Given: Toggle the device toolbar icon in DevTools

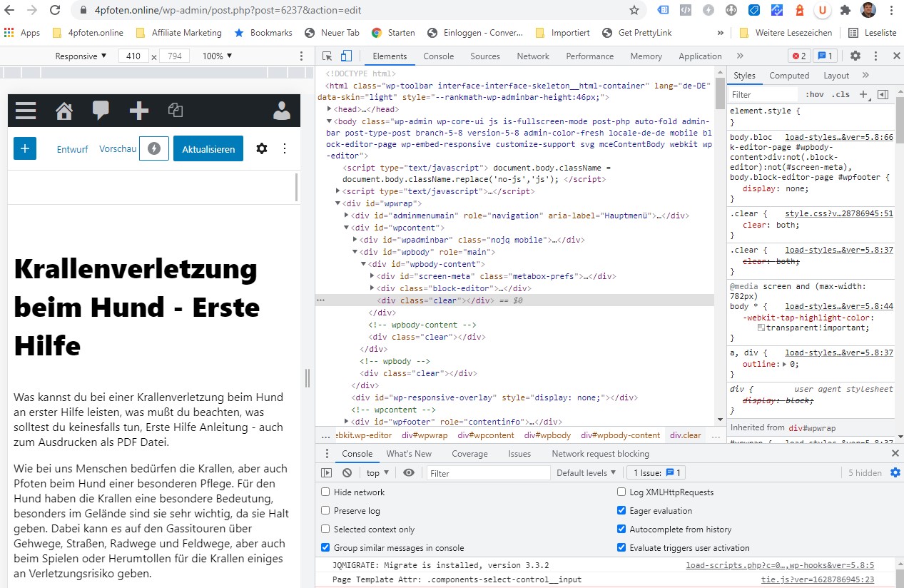Looking at the screenshot, I should pos(346,56).
